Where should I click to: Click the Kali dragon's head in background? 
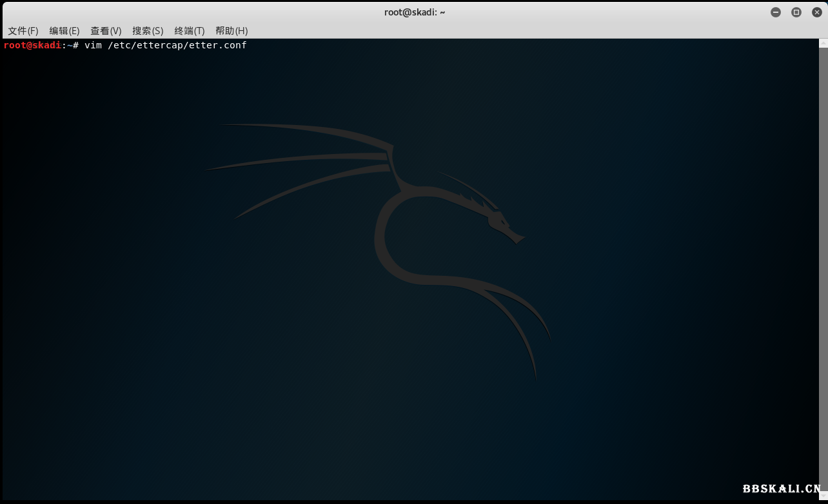point(503,224)
